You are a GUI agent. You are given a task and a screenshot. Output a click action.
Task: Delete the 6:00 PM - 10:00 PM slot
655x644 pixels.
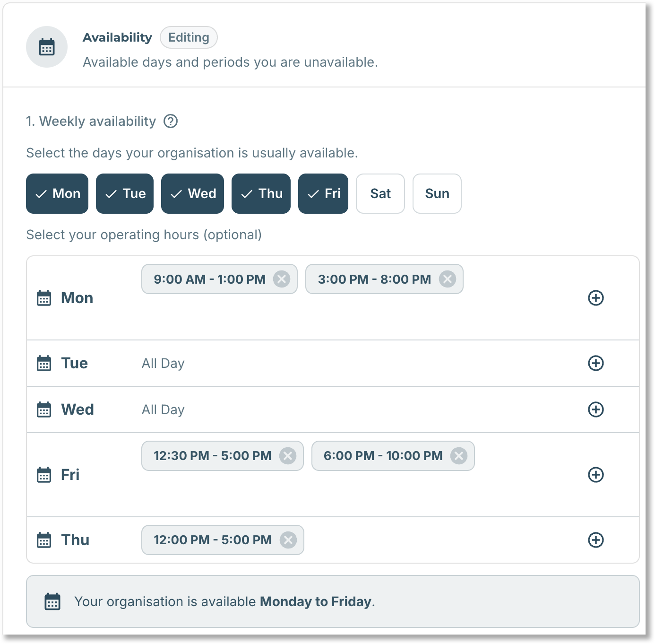pyautogui.click(x=458, y=456)
